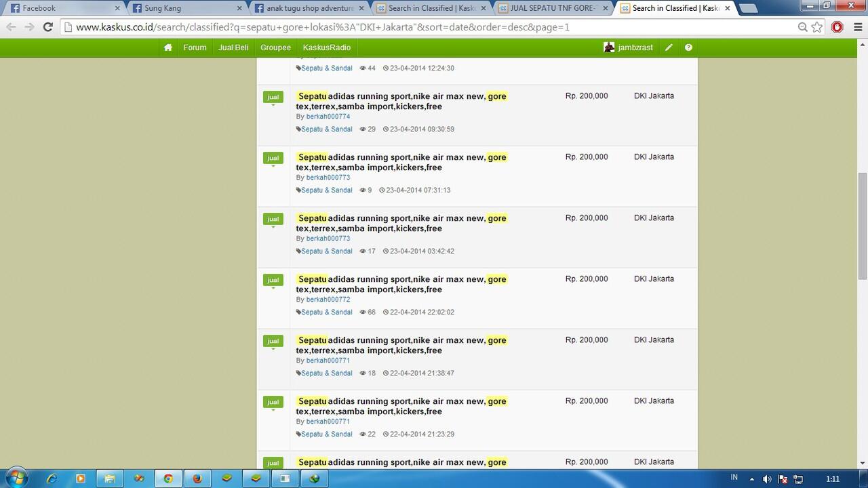The image size is (868, 488).
Task: Open jual badge dropdown for 22-04-2014 21:38:47 listing
Action: click(273, 343)
